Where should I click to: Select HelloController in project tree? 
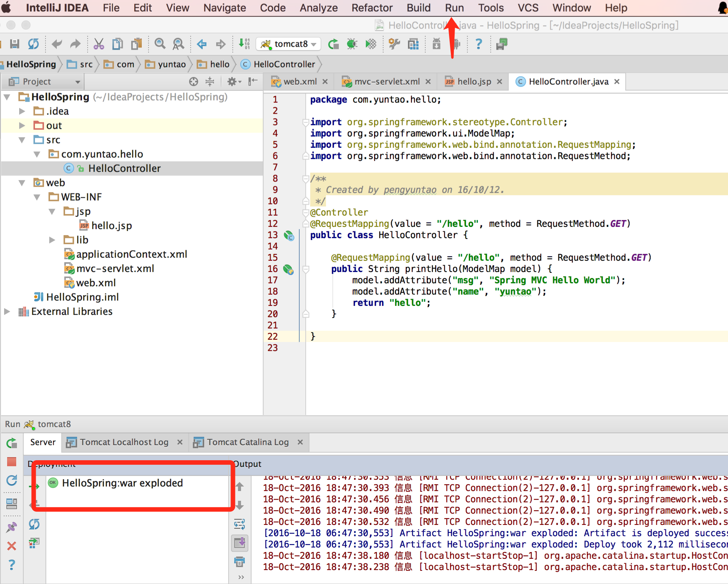tap(124, 169)
